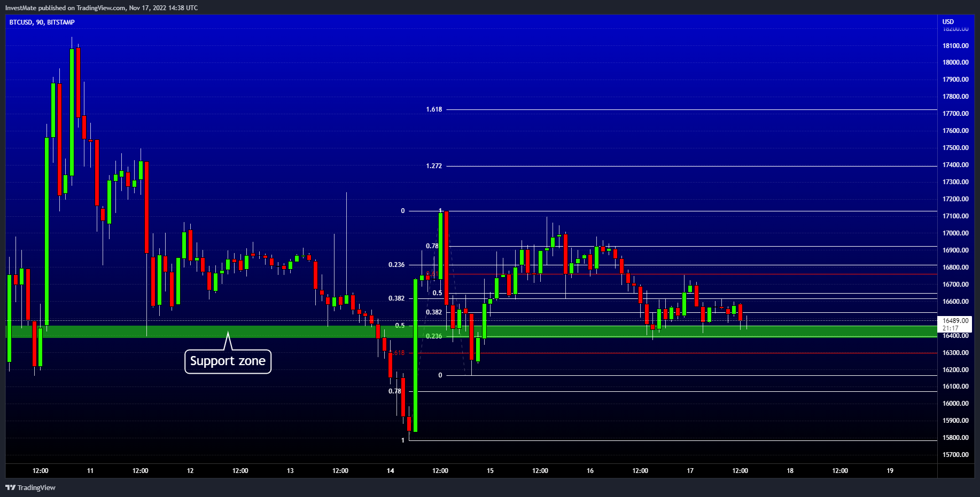Select the Support zone callout label
This screenshot has width=980, height=497.
click(x=228, y=361)
